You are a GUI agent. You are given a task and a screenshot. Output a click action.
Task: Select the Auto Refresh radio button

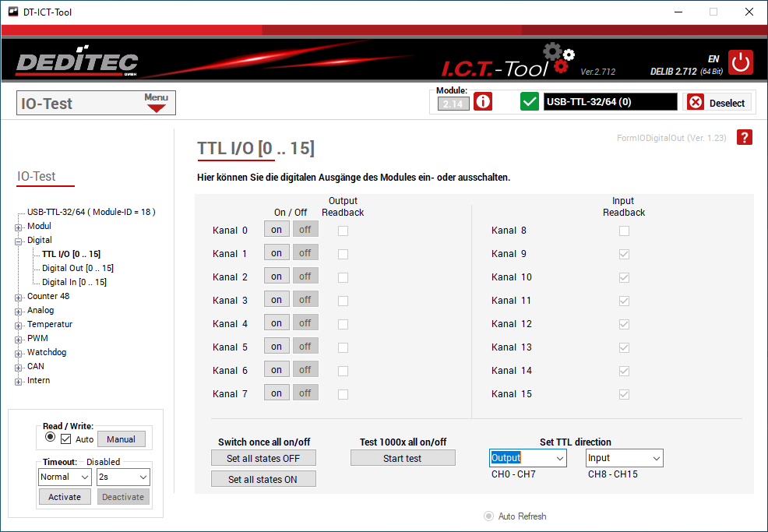pyautogui.click(x=489, y=516)
